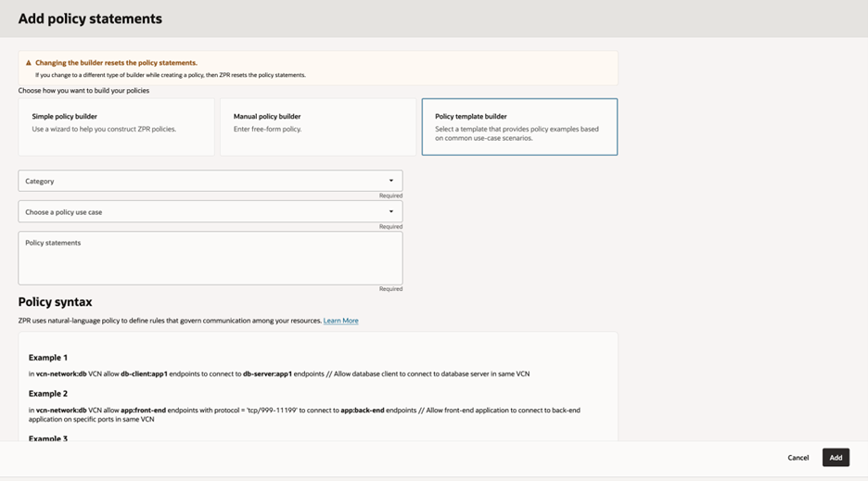Click the Policy syntax heading
The image size is (868, 481).
click(x=55, y=302)
